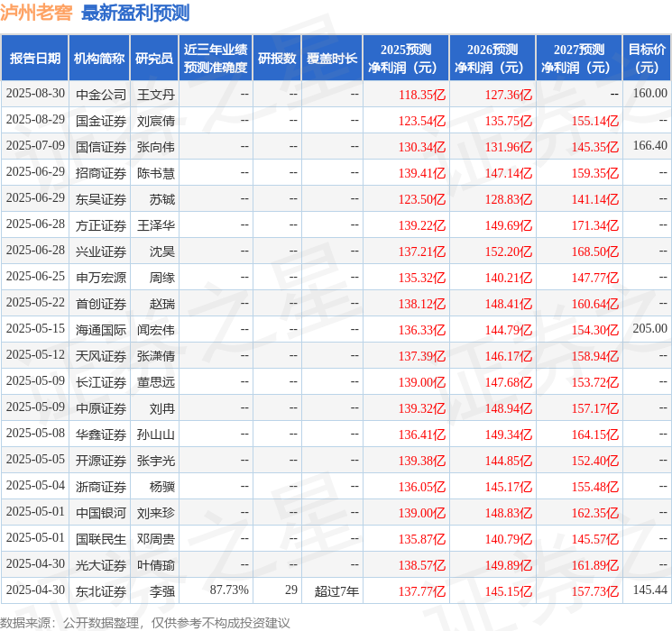Click analyst 沈昊
The image size is (672, 631).
tap(162, 251)
